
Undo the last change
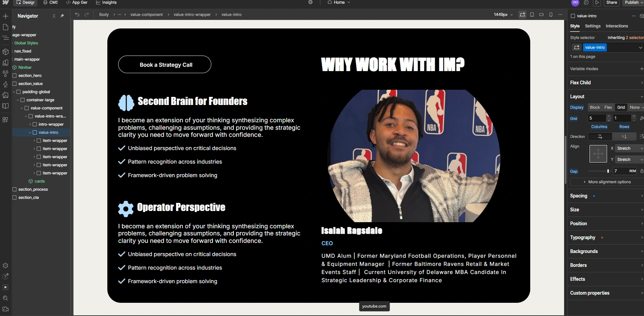(x=77, y=15)
